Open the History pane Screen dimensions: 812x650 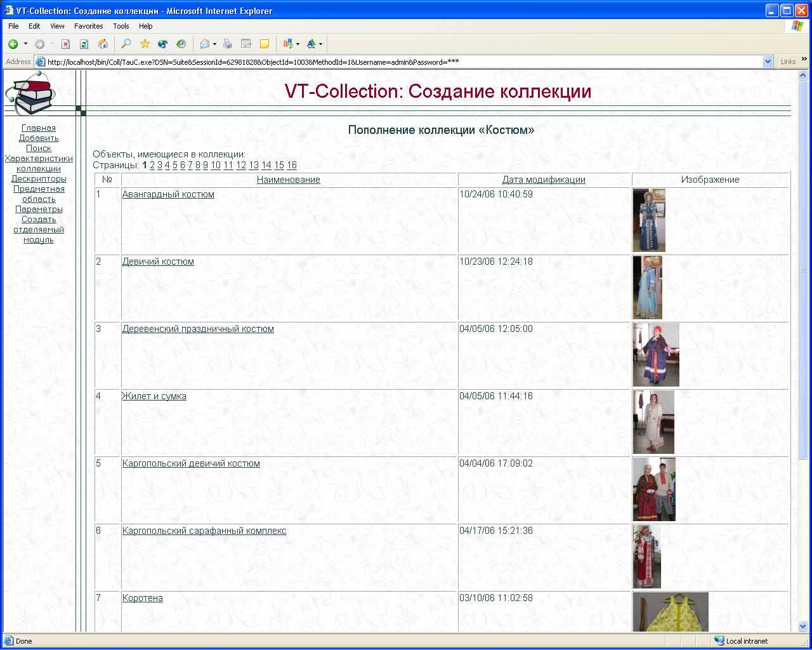pos(181,44)
